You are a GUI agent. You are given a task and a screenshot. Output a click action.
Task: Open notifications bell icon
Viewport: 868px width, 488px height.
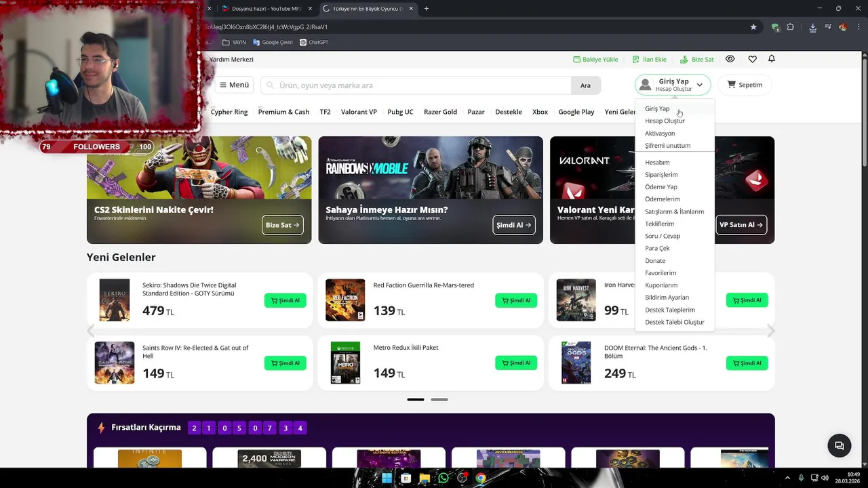[x=771, y=59]
